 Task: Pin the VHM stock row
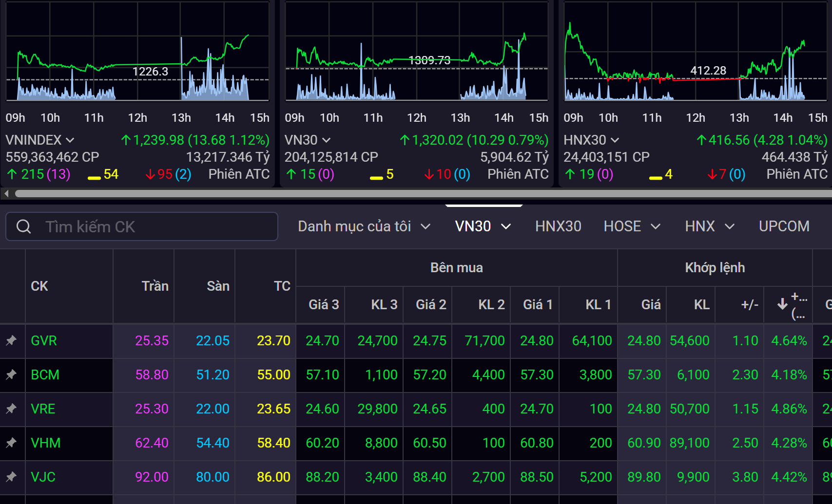pyautogui.click(x=11, y=443)
